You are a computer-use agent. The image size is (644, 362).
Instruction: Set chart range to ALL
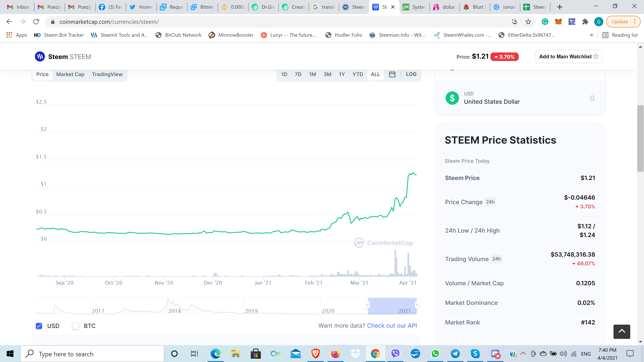click(375, 74)
